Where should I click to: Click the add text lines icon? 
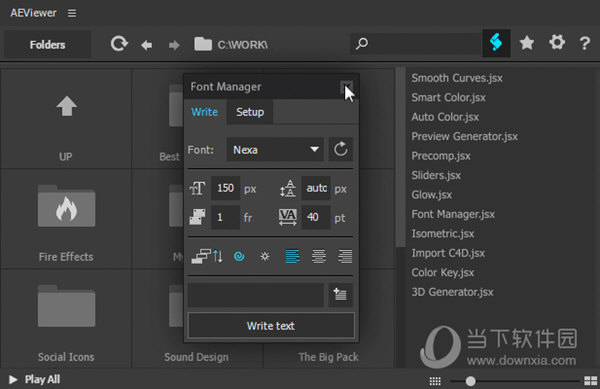(340, 295)
